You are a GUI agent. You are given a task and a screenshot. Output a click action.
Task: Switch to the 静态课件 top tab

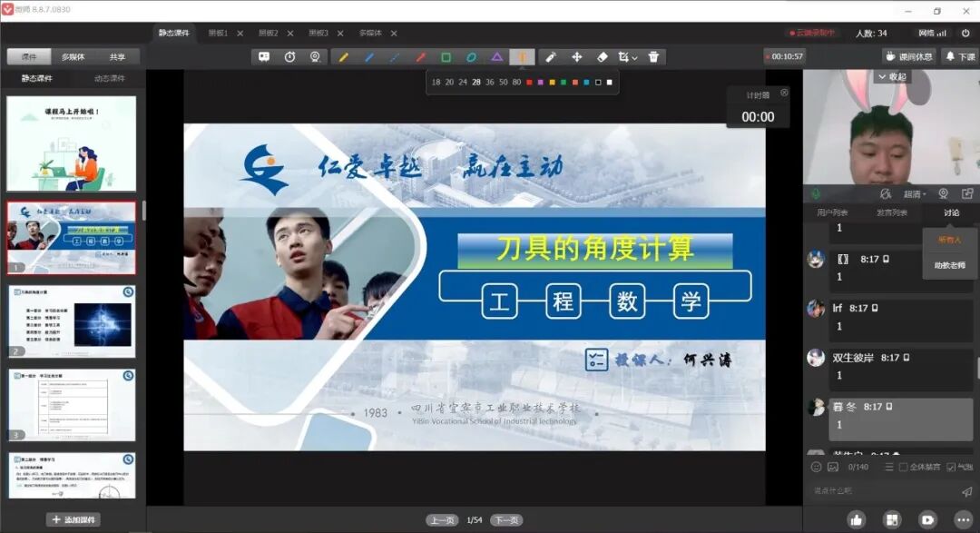tap(173, 33)
